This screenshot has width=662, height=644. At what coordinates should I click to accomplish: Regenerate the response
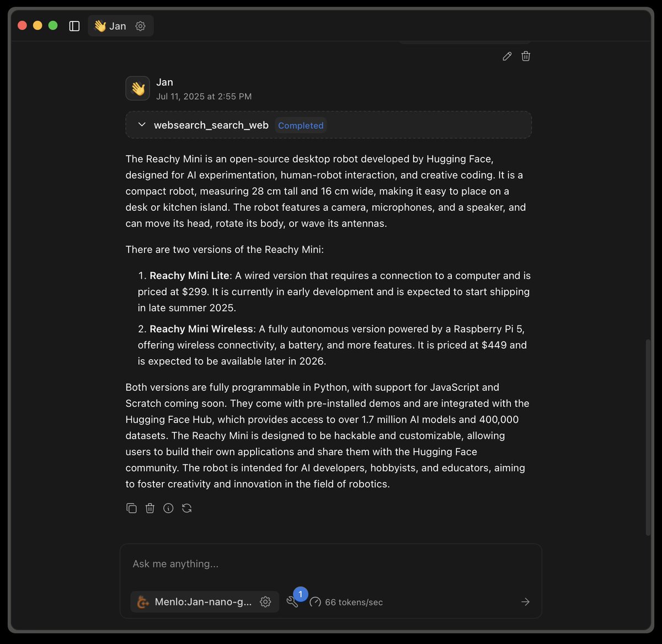187,508
